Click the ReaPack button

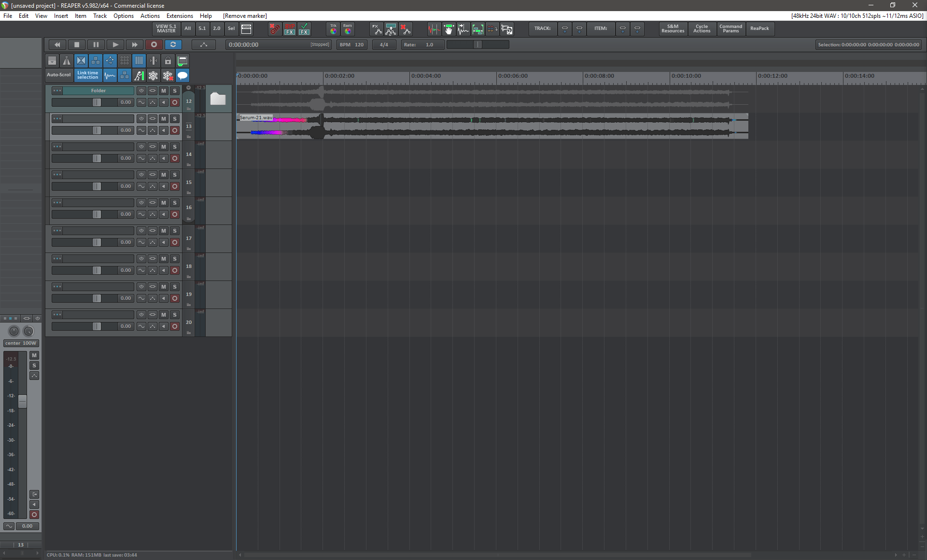pyautogui.click(x=759, y=28)
